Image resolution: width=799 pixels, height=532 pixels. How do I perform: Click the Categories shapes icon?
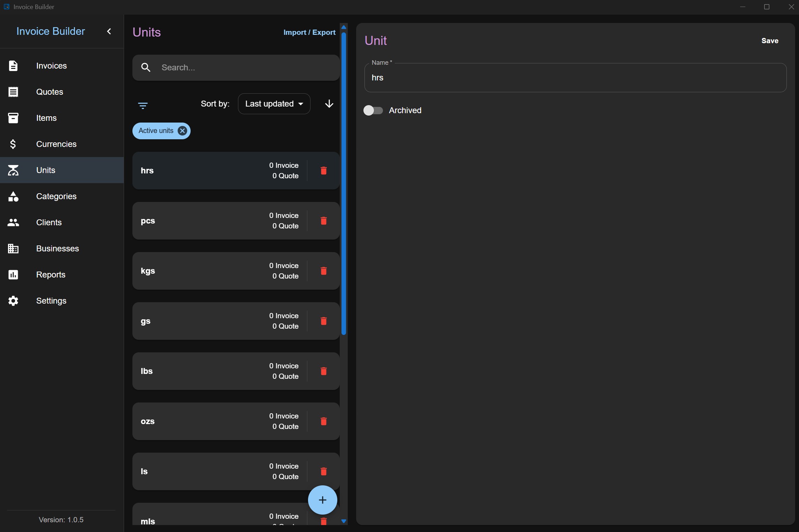point(13,196)
